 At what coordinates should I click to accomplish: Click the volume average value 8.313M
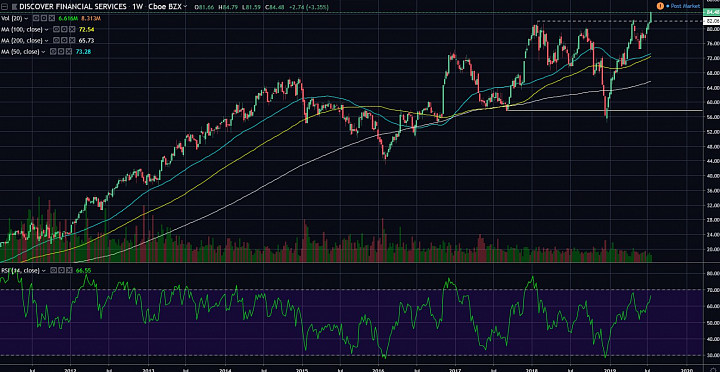pos(91,18)
